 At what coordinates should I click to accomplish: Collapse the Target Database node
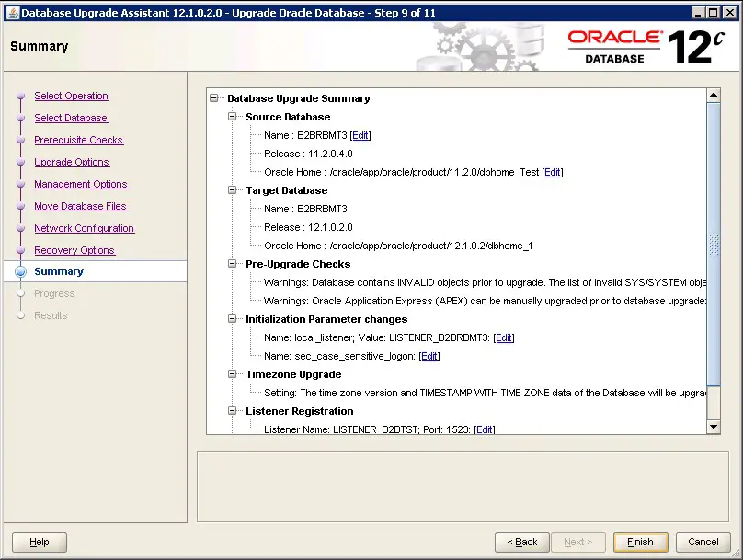point(232,190)
